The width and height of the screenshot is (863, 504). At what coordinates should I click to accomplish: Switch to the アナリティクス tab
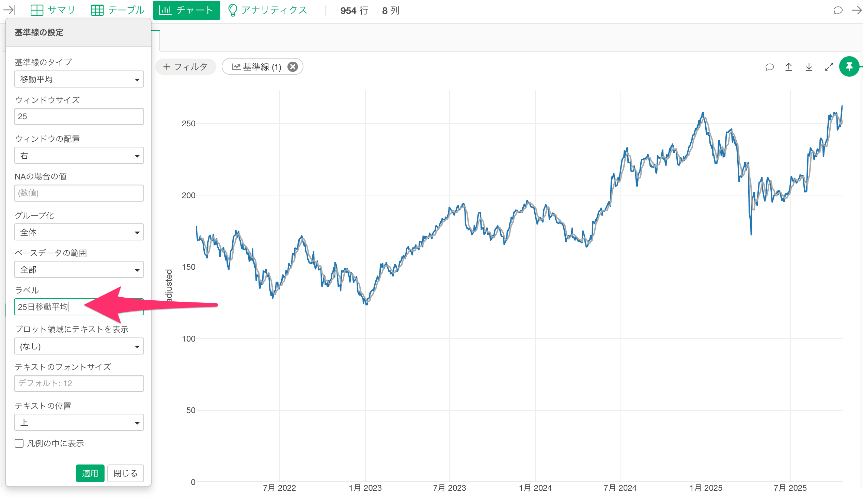(x=267, y=10)
